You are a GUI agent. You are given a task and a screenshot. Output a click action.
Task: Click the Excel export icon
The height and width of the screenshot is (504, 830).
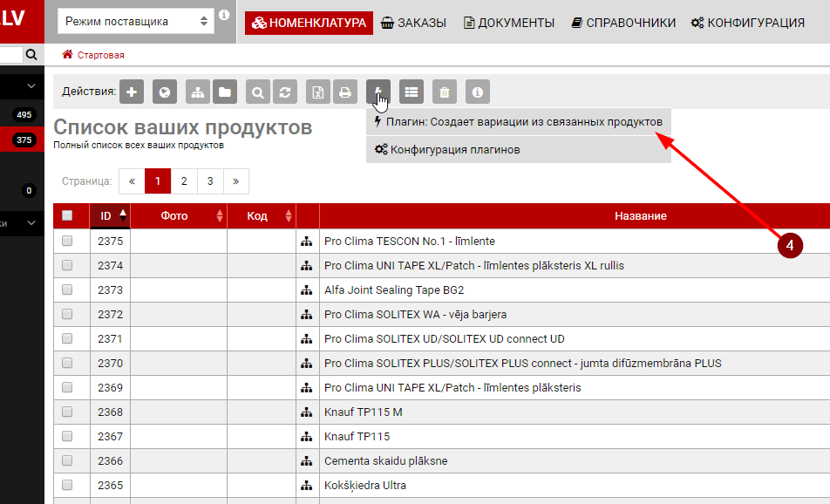pos(320,92)
